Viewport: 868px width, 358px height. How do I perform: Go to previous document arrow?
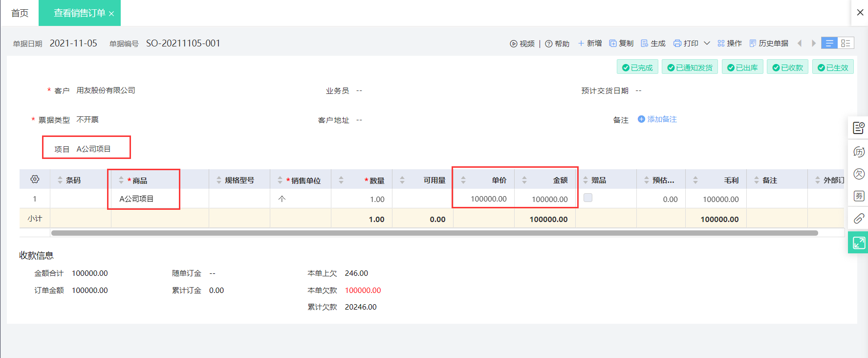[x=800, y=43]
